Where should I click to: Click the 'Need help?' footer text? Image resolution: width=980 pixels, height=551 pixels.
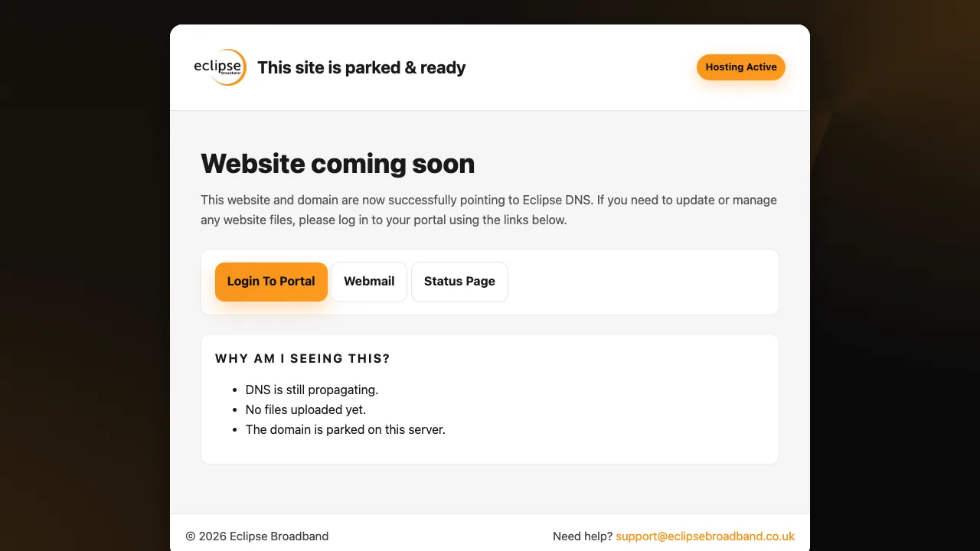(583, 536)
